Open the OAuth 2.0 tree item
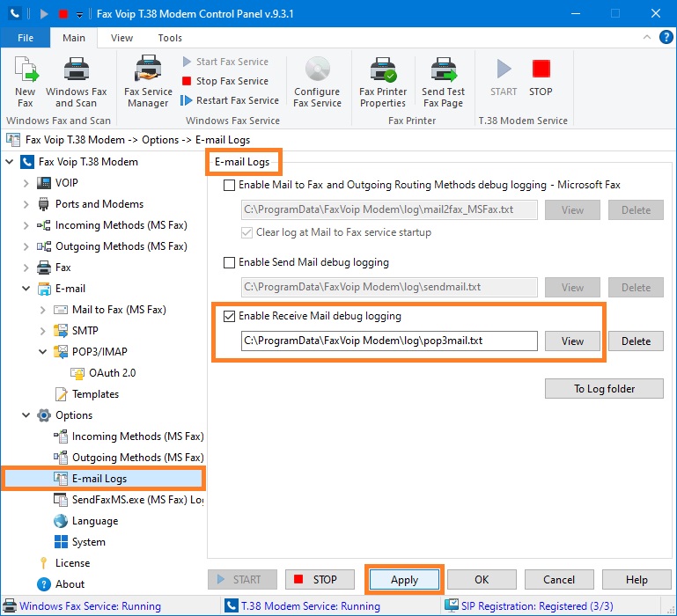Image resolution: width=677 pixels, height=616 pixels. [x=113, y=373]
